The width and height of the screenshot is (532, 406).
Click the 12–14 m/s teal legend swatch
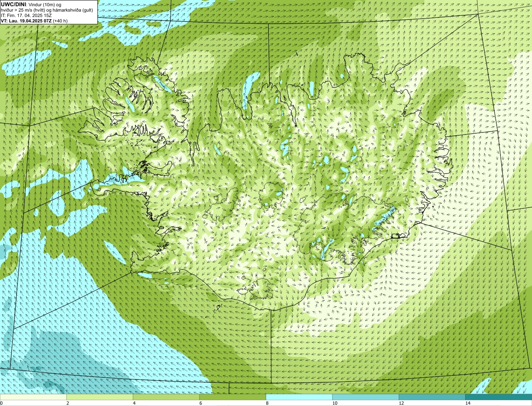pos(432,397)
